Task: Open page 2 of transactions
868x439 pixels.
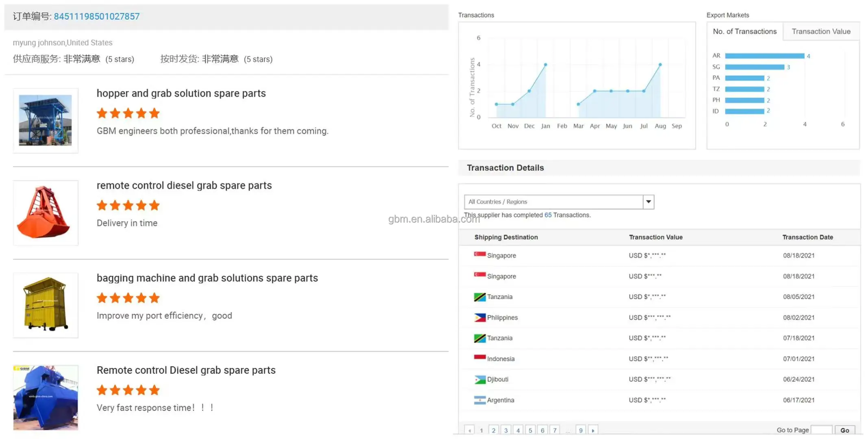Action: (x=493, y=430)
